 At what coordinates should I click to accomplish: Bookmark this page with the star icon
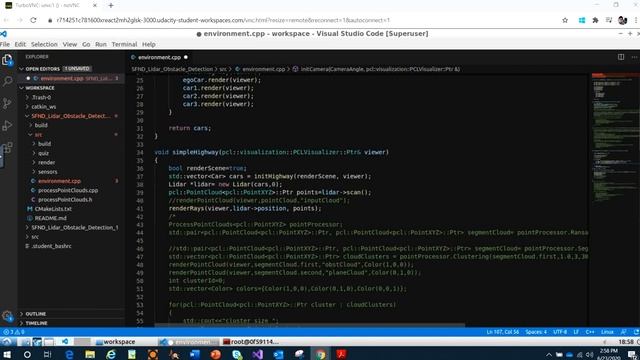coord(565,20)
